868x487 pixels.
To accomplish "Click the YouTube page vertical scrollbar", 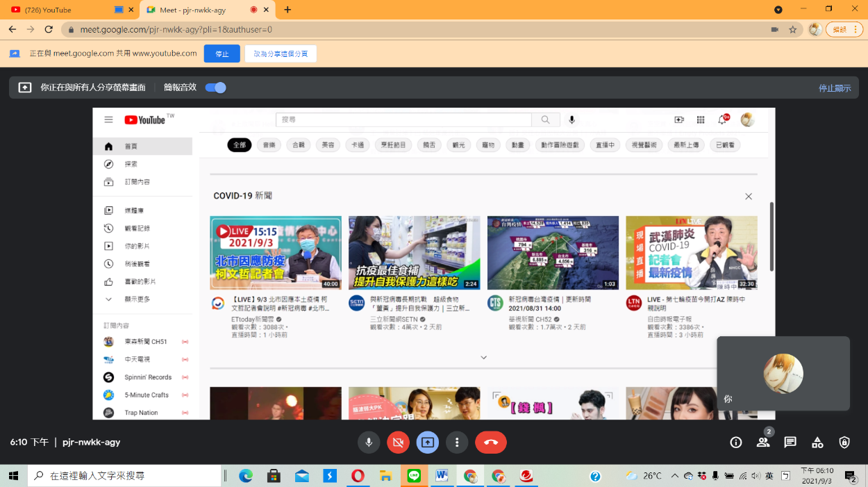I will click(771, 236).
